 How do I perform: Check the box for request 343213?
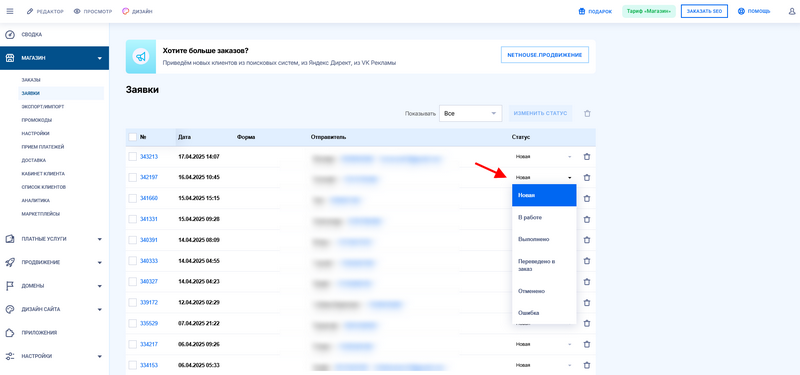[133, 157]
